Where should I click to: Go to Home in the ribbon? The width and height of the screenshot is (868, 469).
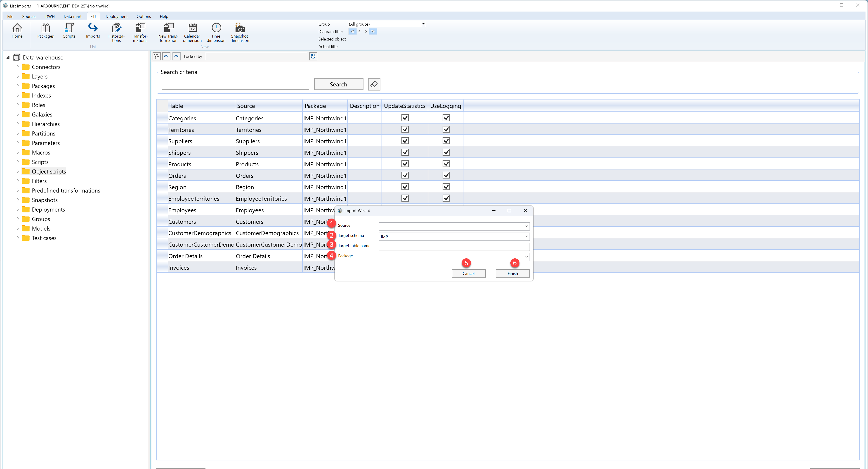(17, 31)
